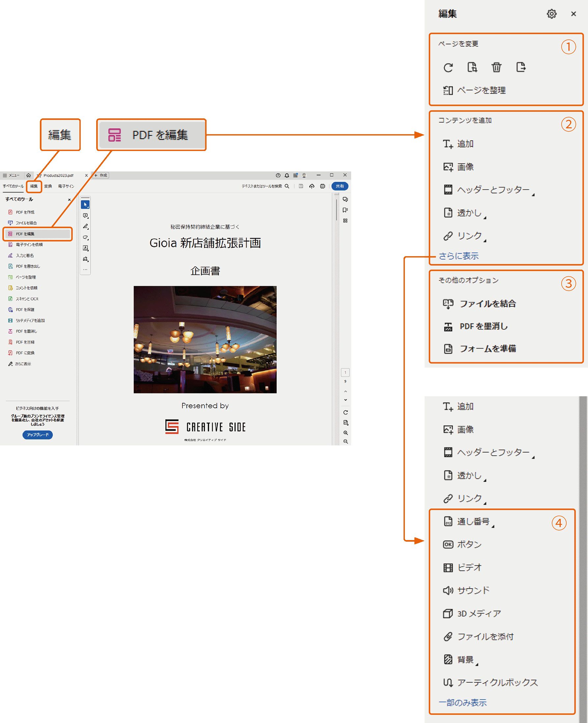
Task: Go to the Acrobat home icon
Action: coord(28,175)
